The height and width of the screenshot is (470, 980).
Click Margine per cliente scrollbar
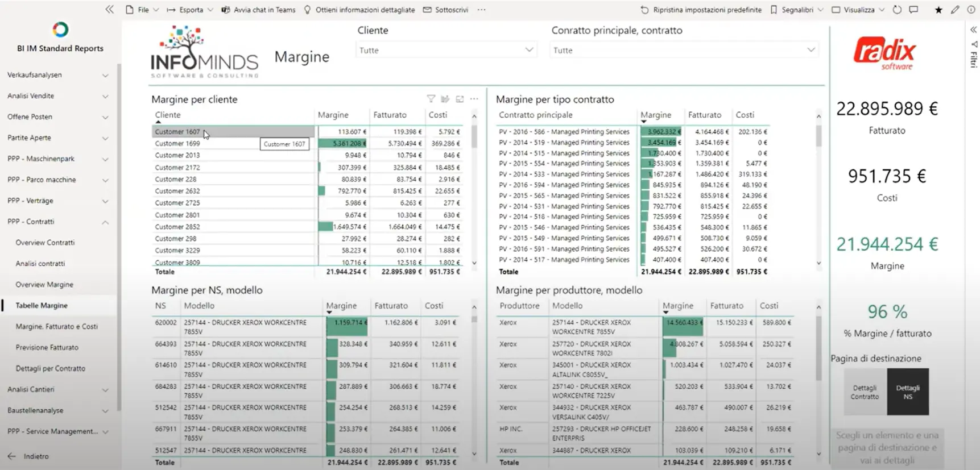(x=474, y=136)
